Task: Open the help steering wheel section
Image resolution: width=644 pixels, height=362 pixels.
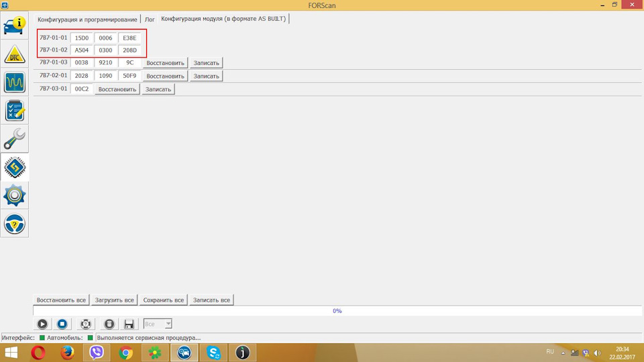Action: coord(14,224)
